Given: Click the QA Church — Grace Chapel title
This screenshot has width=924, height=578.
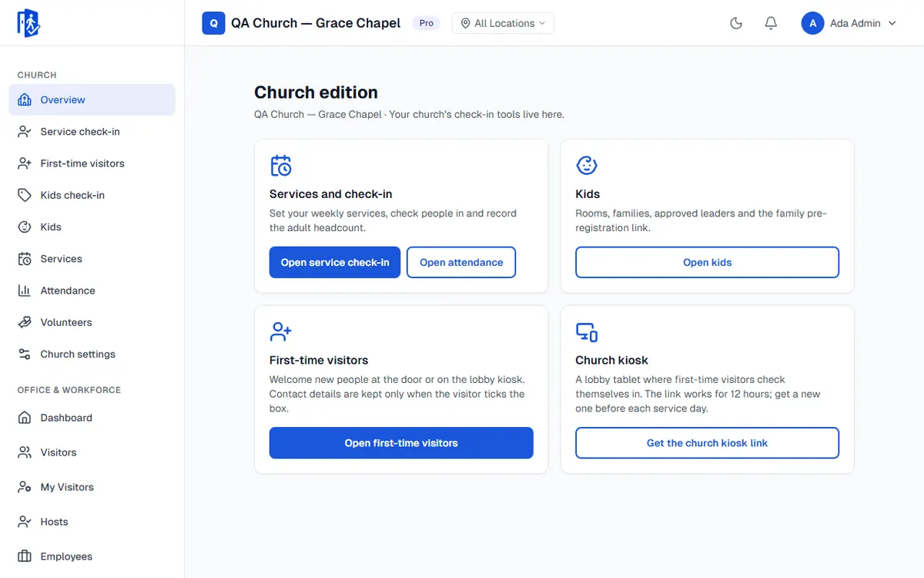Looking at the screenshot, I should pyautogui.click(x=316, y=23).
